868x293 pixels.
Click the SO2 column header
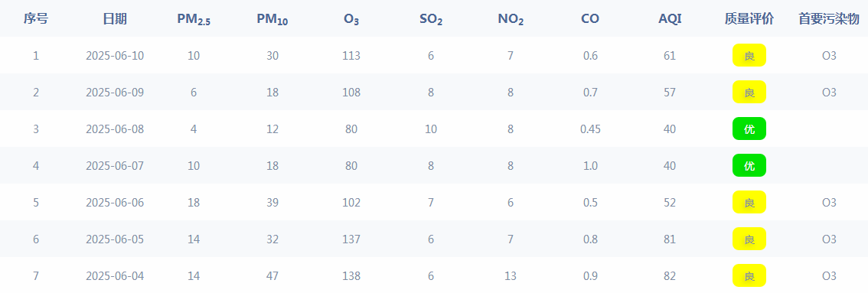point(431,19)
